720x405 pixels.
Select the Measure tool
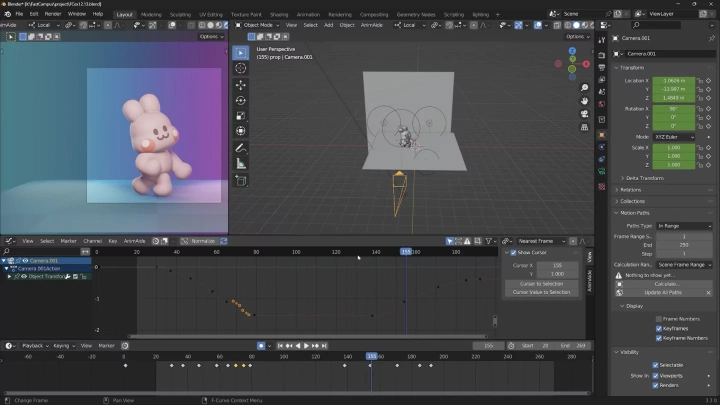(241, 163)
